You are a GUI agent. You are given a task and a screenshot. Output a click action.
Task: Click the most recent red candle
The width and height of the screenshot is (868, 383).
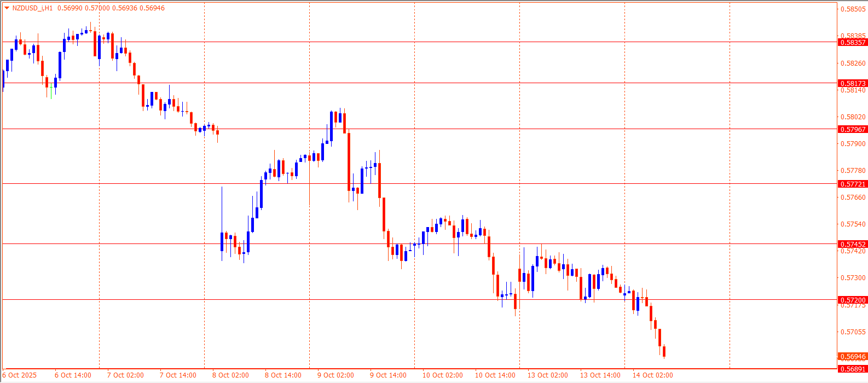point(664,351)
